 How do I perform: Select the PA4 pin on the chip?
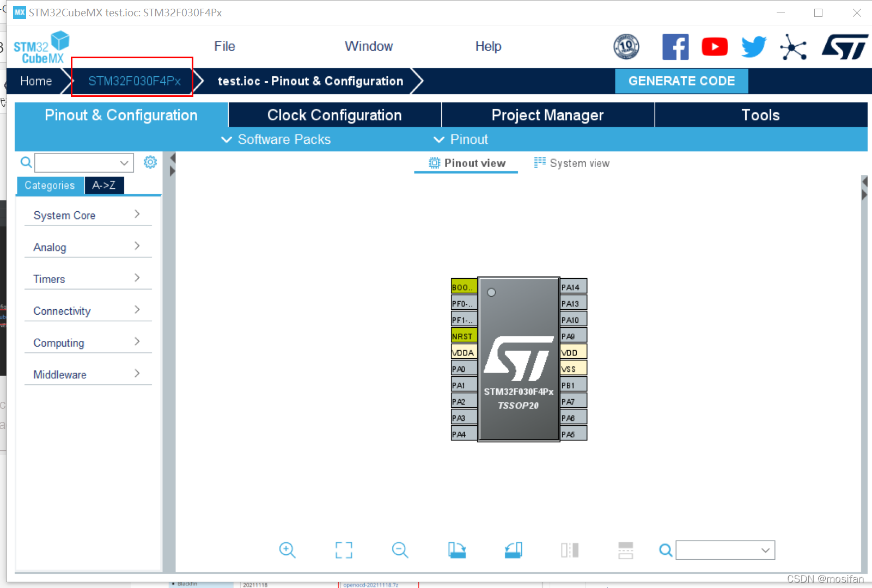coord(464,433)
